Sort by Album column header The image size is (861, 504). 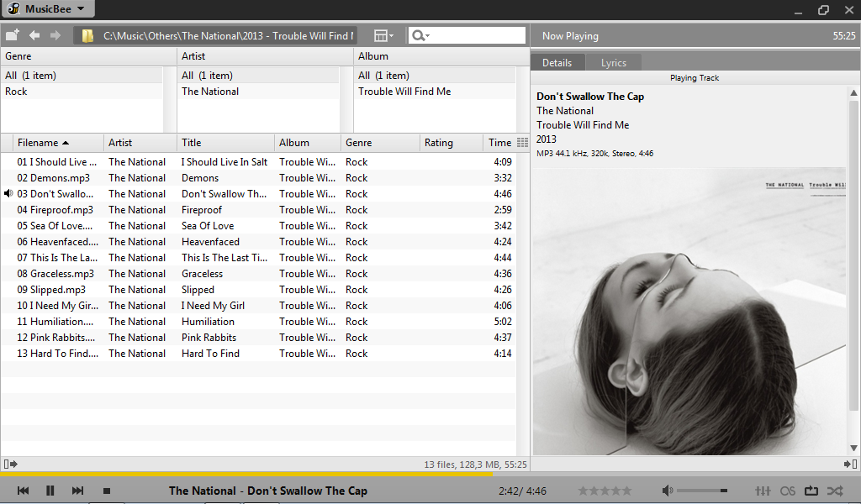pos(308,143)
